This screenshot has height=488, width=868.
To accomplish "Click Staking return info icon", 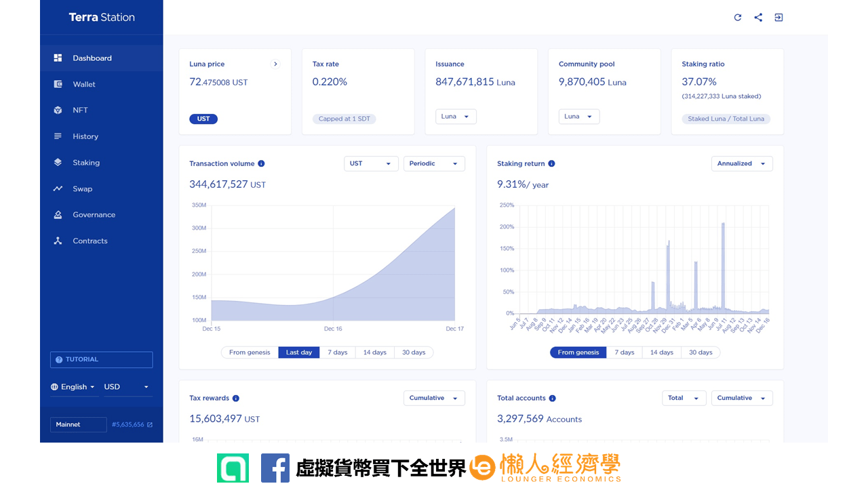I will point(551,163).
